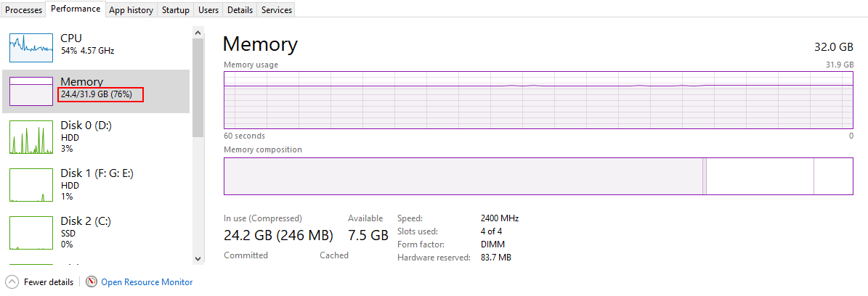
Task: Click the Disk 0 (D:) activity thumbnail
Action: 31,138
